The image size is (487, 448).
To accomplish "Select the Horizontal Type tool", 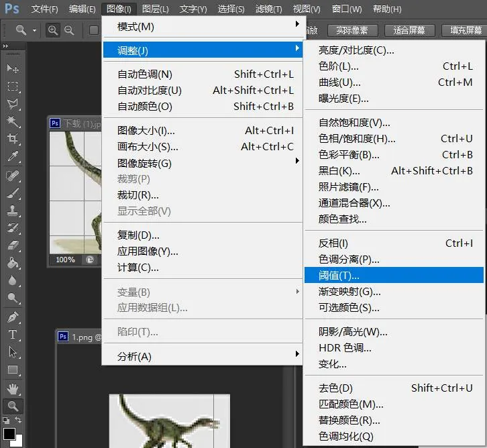I will coord(13,335).
